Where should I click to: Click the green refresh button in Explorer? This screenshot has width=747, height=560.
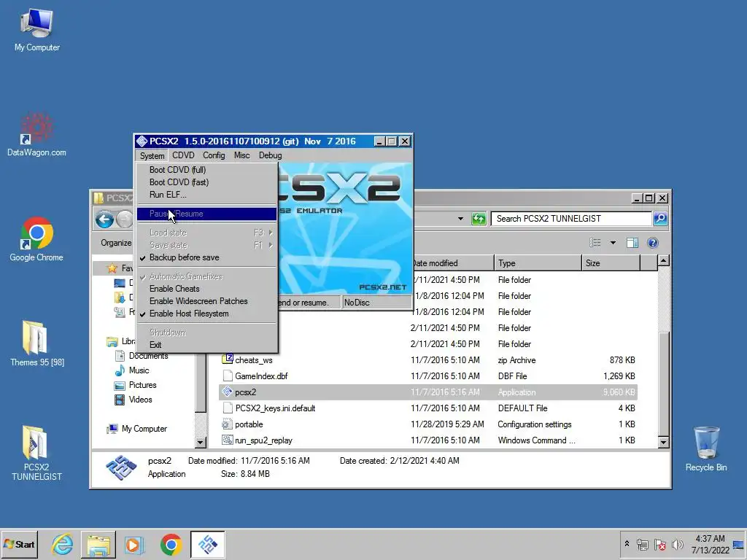coord(478,219)
